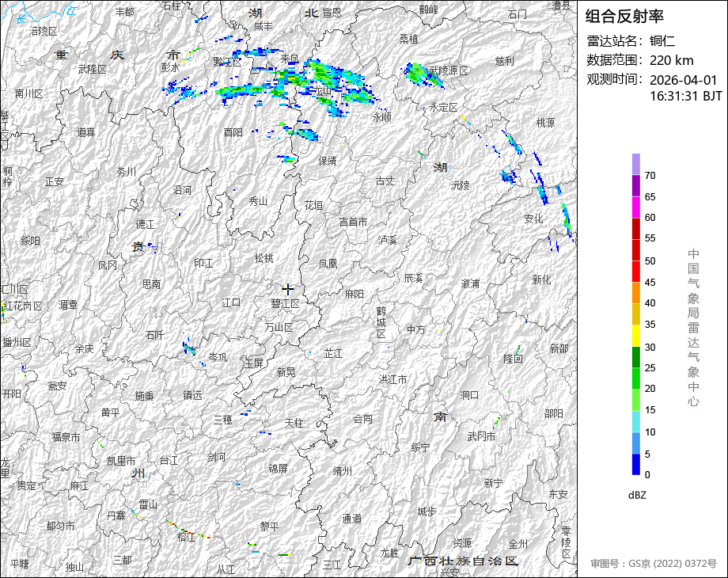This screenshot has width=728, height=578.
Task: Click the radar station cross marker above 碧江区
Action: [288, 289]
